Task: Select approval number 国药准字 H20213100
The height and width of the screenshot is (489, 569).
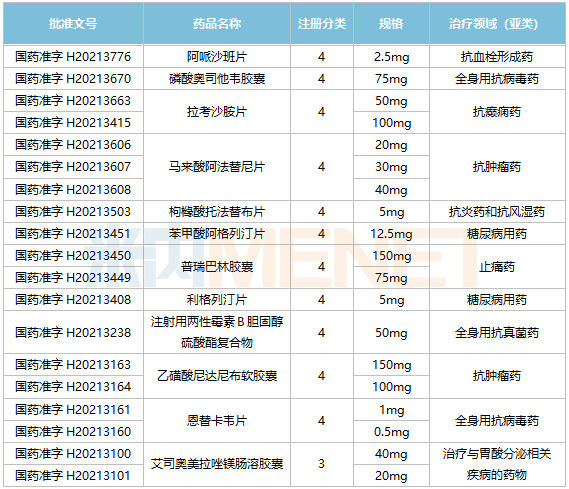Action: click(73, 454)
